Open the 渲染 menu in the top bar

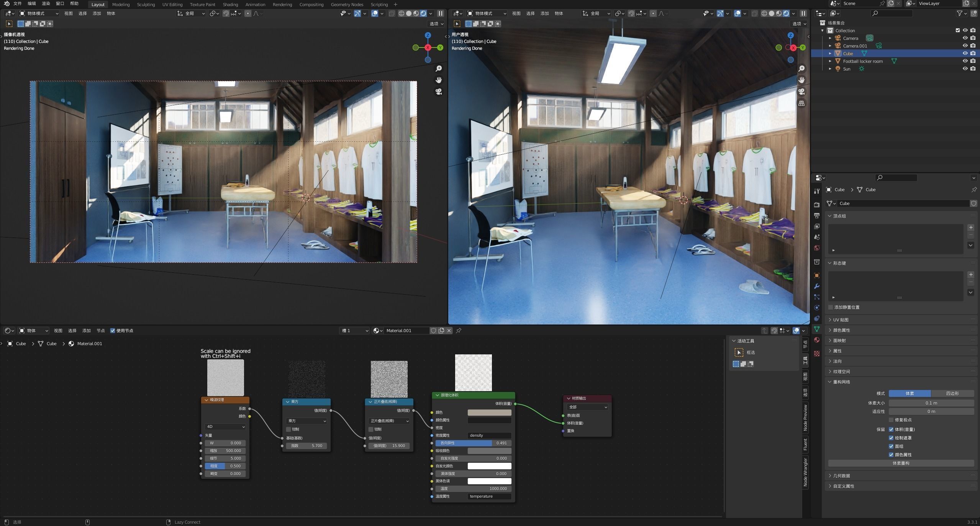(x=46, y=3)
